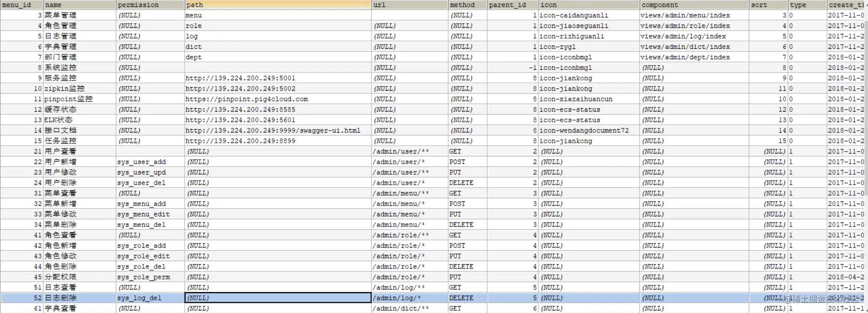This screenshot has width=868, height=313.
Task: Click the /admin/dict/** url cell
Action: [410, 308]
